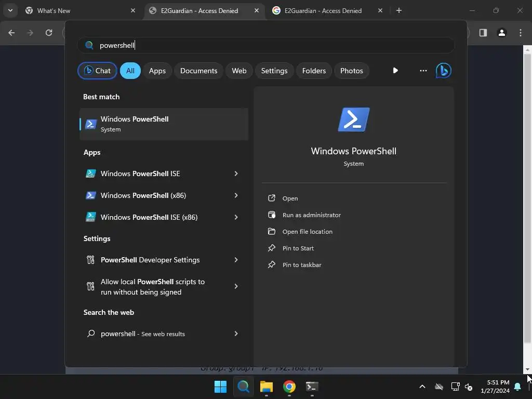The height and width of the screenshot is (399, 532).
Task: Open PowerShell Developer Settings
Action: [x=150, y=260]
